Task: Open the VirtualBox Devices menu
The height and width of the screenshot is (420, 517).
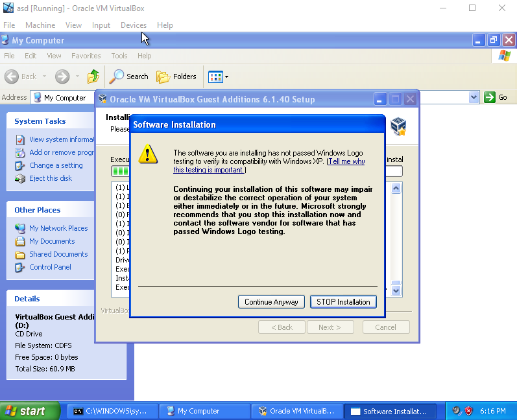Action: click(133, 25)
